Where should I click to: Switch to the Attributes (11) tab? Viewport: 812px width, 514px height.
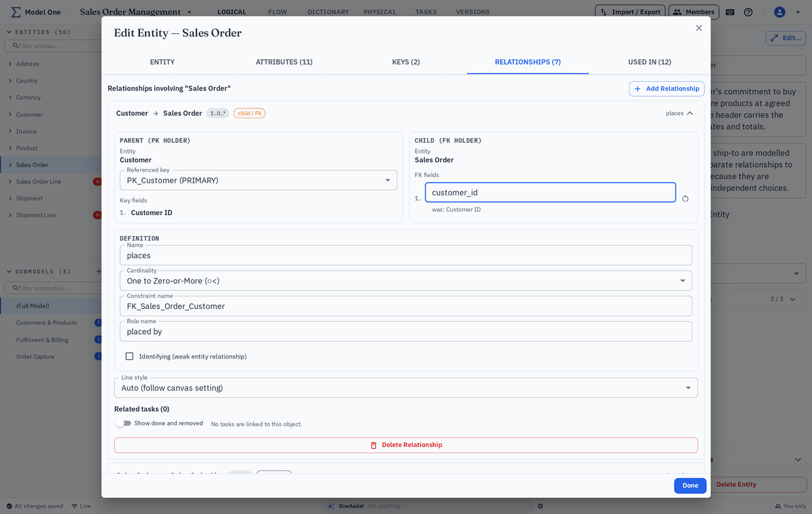tap(284, 62)
